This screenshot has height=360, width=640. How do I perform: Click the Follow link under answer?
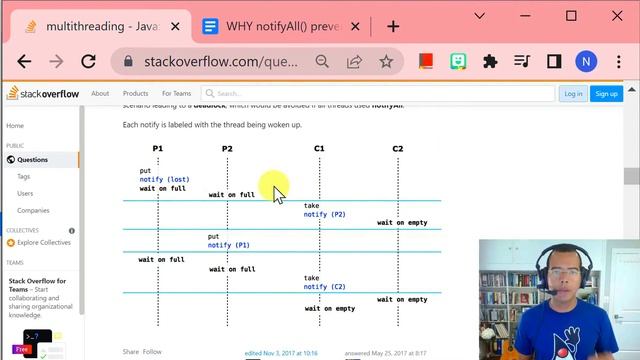pyautogui.click(x=152, y=351)
